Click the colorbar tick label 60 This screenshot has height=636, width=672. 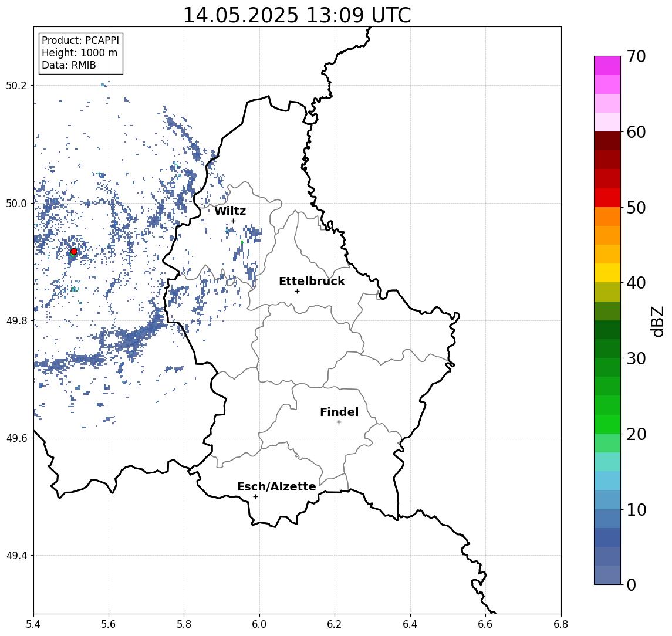pyautogui.click(x=636, y=132)
